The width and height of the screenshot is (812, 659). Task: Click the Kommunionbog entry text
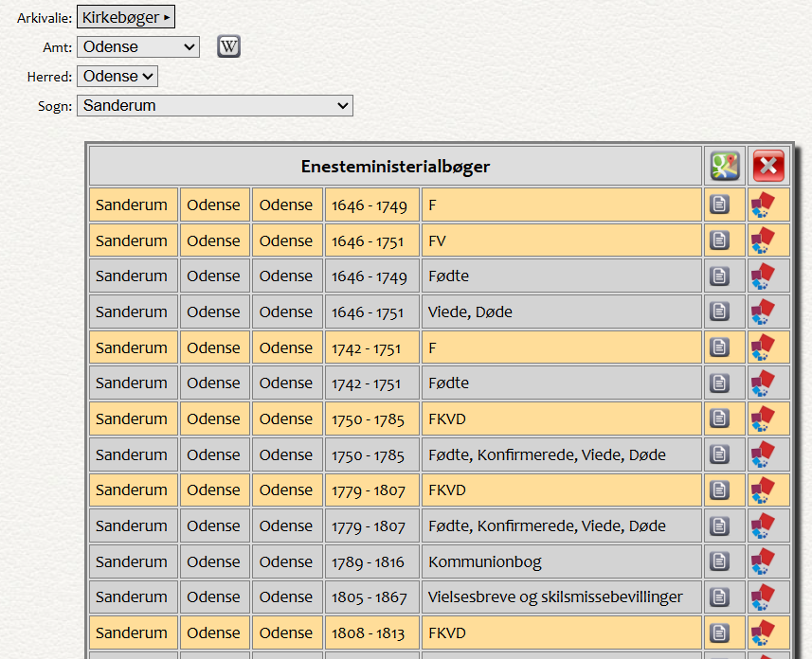(x=485, y=561)
